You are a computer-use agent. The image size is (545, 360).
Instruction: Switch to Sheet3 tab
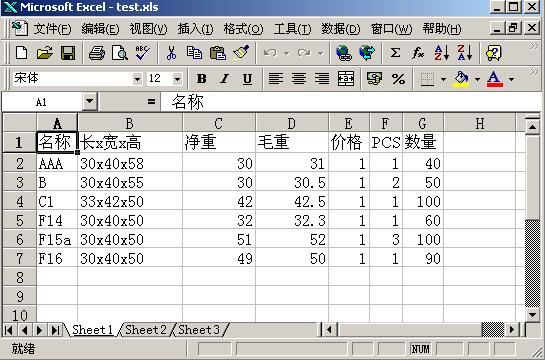click(x=199, y=329)
